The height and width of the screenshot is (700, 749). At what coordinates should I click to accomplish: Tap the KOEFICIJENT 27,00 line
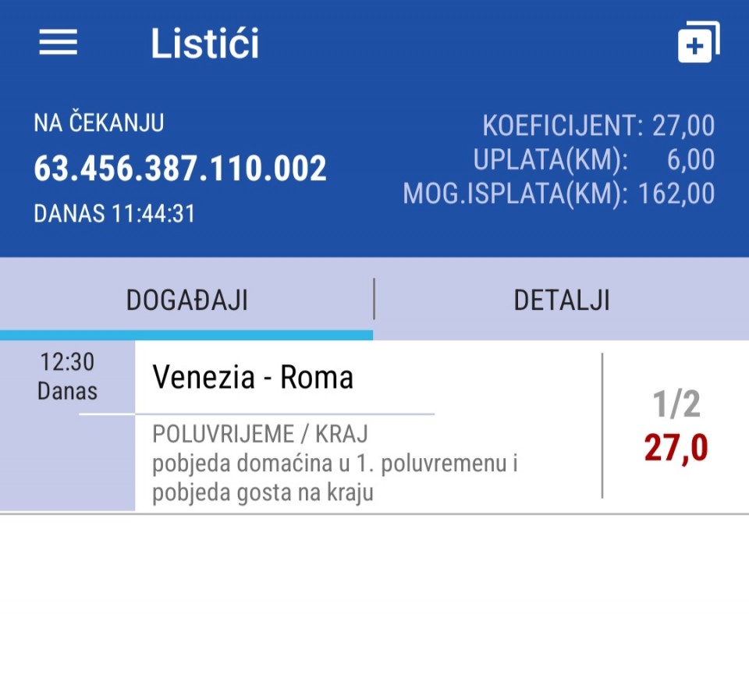pos(598,126)
